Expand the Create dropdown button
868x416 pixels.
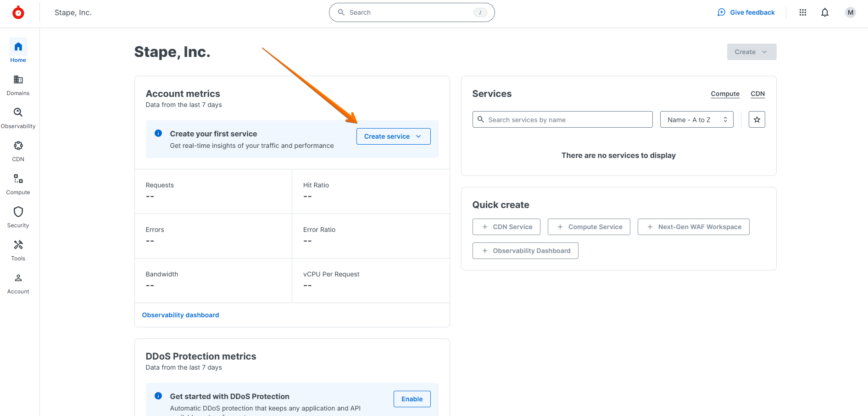[x=751, y=52]
